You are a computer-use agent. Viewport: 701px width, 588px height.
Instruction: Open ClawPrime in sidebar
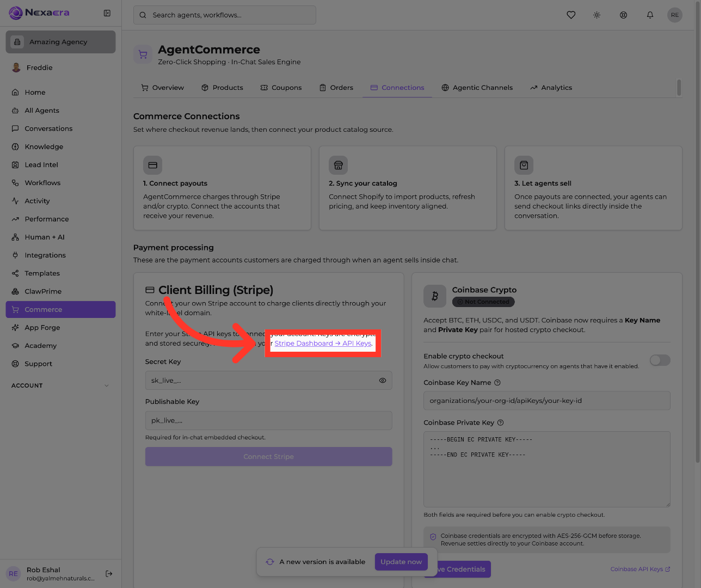(60, 291)
